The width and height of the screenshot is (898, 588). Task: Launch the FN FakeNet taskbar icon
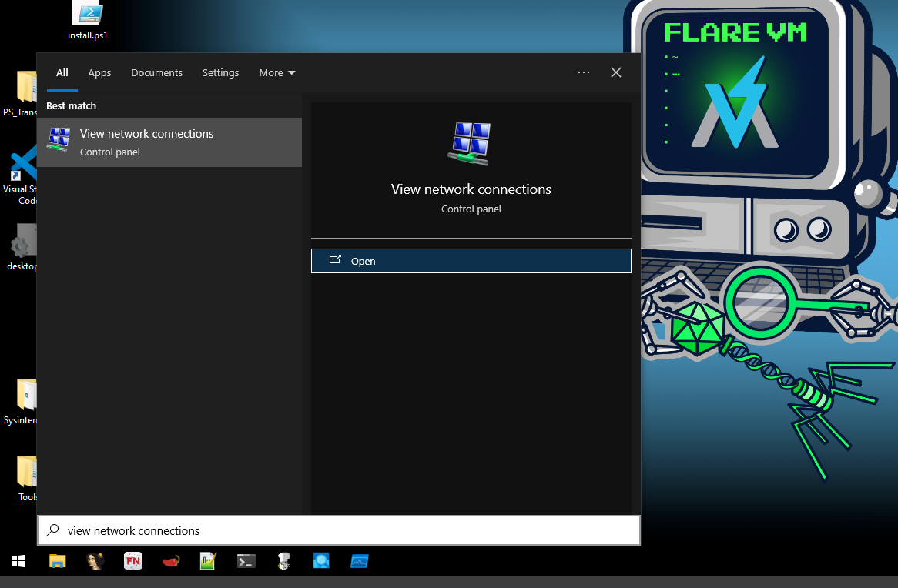coord(133,561)
